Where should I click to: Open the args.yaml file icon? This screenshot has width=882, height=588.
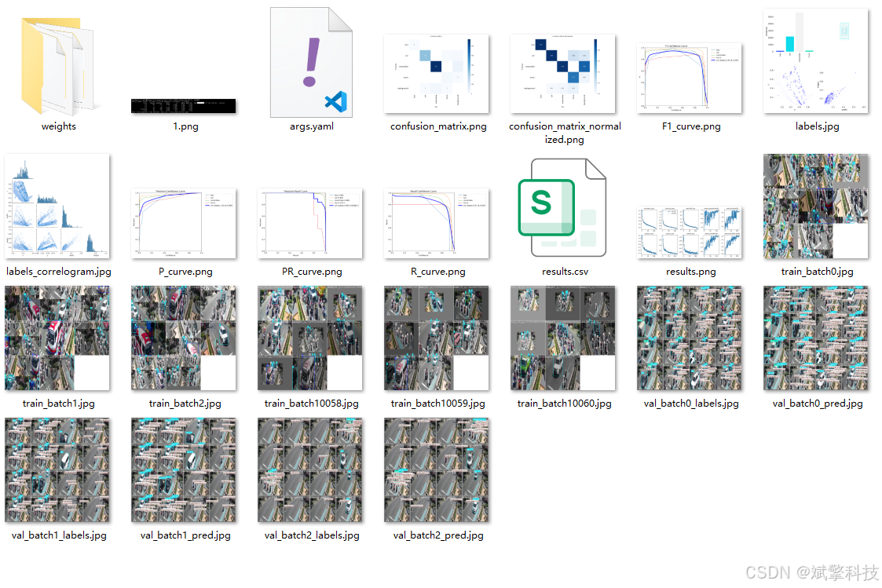click(x=311, y=62)
